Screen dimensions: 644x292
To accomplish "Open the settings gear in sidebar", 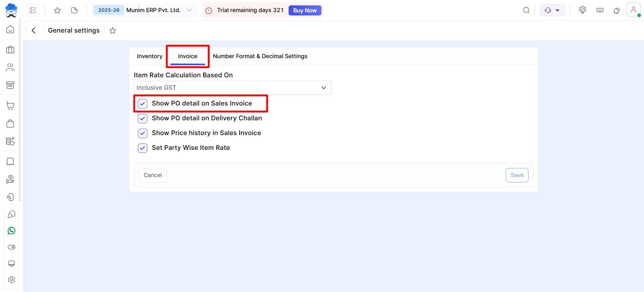I will tap(11, 280).
